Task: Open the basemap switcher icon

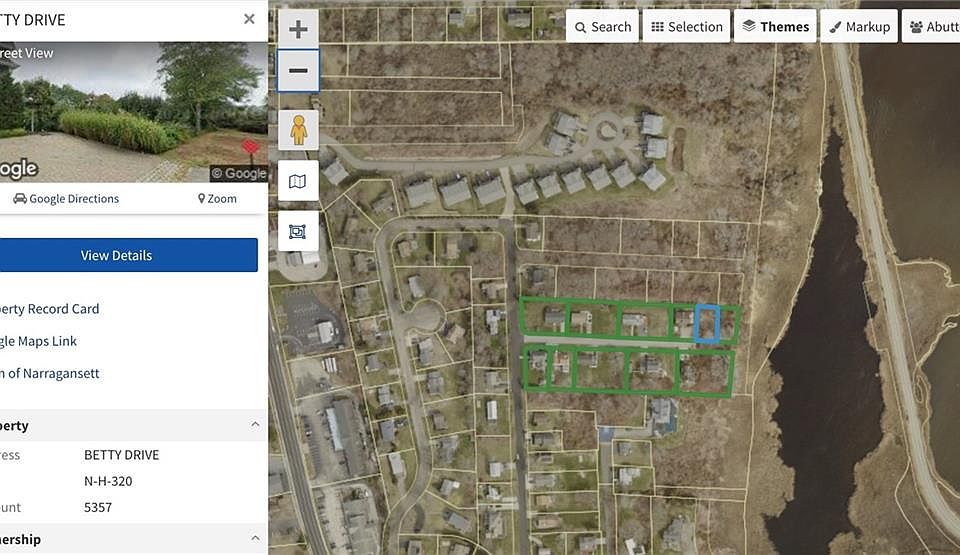Action: click(x=298, y=181)
